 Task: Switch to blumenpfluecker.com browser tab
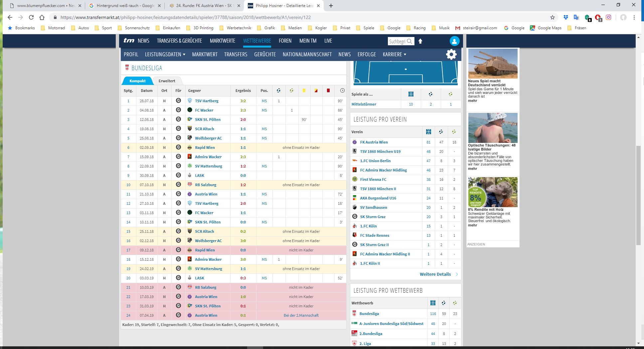[46, 6]
